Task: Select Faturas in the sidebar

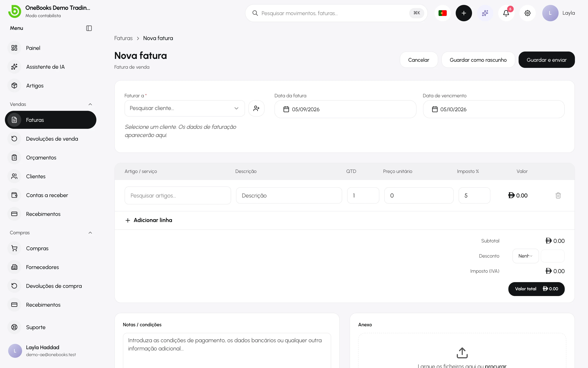Action: pyautogui.click(x=51, y=120)
